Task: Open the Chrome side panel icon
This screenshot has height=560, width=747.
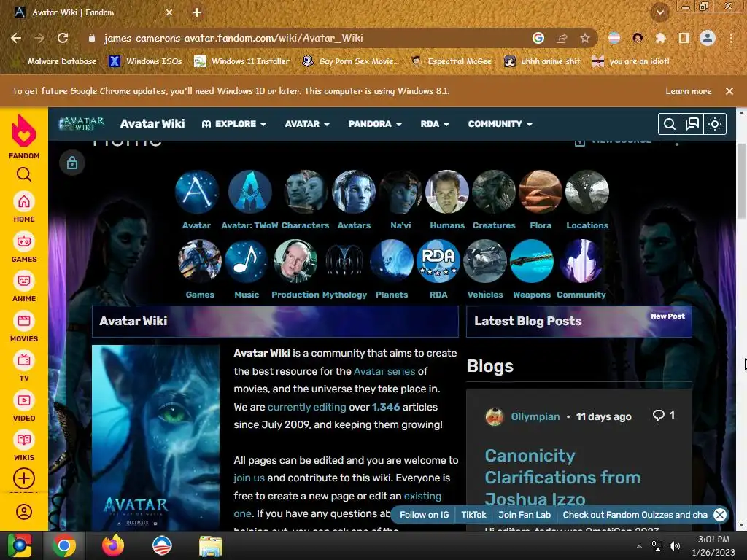Action: click(x=684, y=38)
